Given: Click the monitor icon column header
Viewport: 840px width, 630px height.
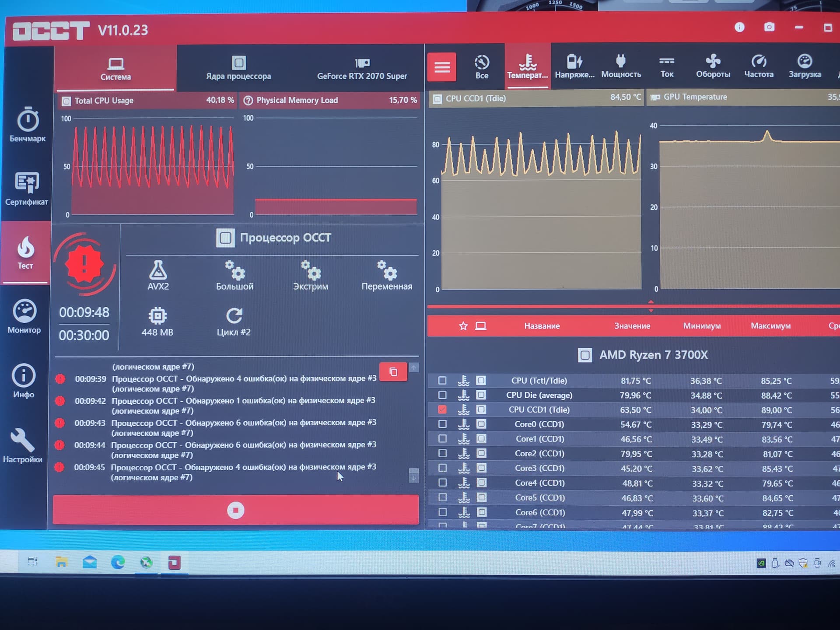Looking at the screenshot, I should pos(481,326).
